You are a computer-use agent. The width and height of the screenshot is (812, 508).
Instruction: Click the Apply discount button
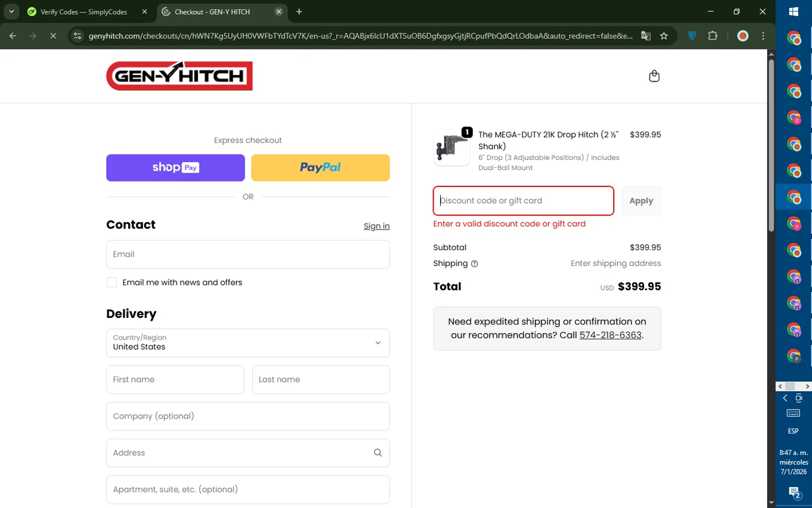coord(641,201)
